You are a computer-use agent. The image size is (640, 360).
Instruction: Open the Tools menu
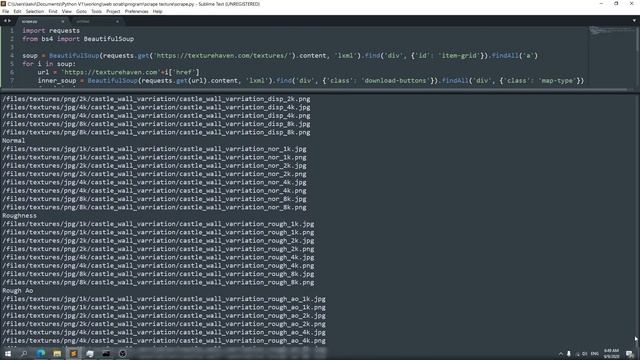pos(96,11)
